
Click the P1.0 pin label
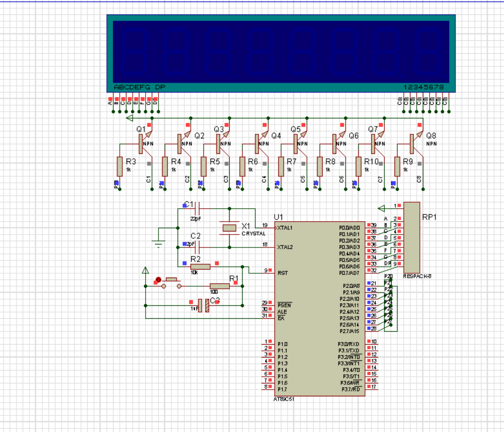pyautogui.click(x=282, y=344)
